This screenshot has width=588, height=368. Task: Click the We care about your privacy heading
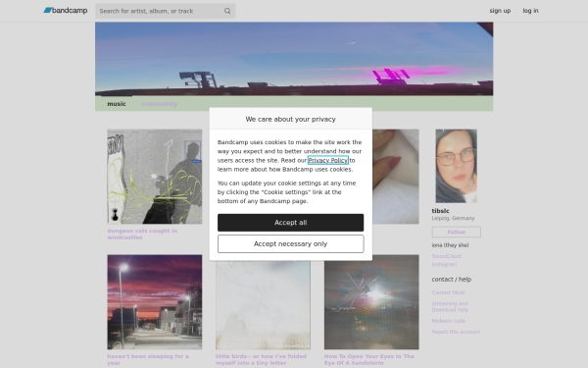click(x=291, y=119)
